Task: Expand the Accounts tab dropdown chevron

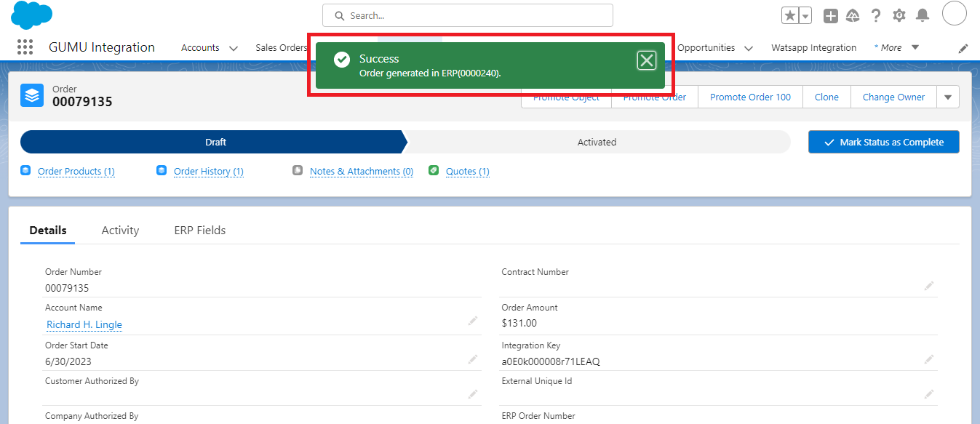Action: point(234,48)
